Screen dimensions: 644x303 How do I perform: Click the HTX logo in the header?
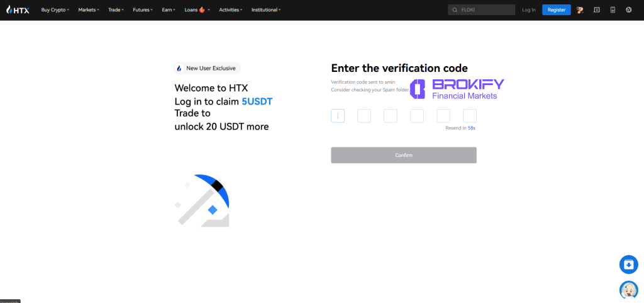click(x=18, y=10)
